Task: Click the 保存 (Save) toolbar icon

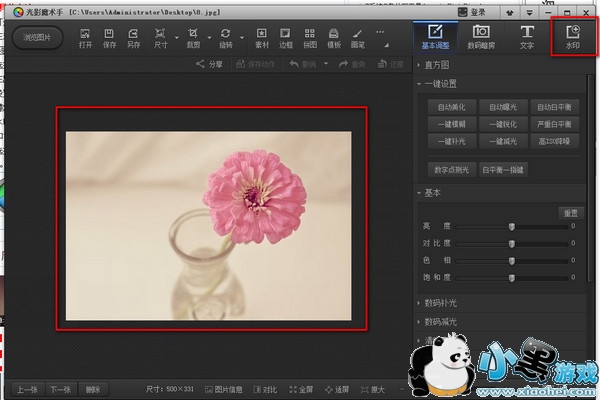Action: tap(110, 38)
